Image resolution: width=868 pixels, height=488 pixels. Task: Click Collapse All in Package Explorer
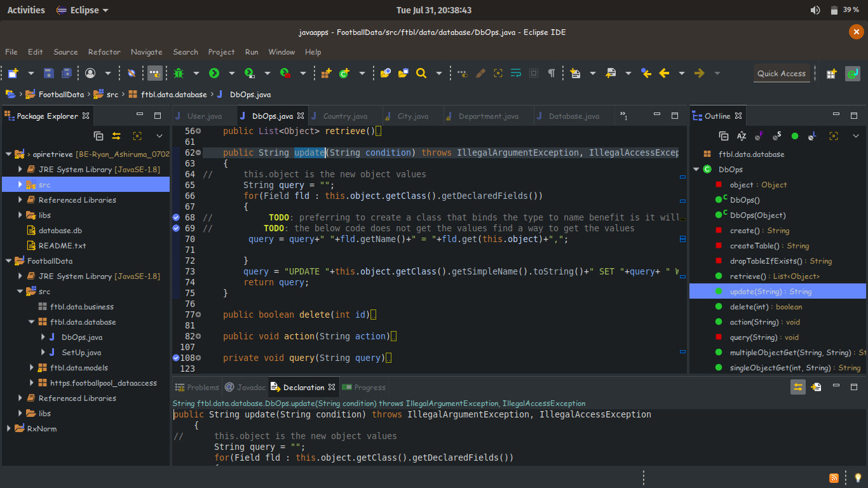98,136
